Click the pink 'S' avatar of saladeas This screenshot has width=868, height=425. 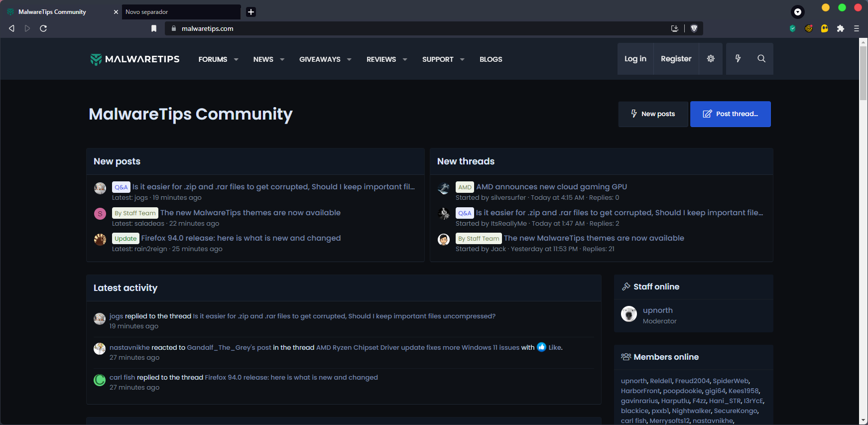coord(100,214)
